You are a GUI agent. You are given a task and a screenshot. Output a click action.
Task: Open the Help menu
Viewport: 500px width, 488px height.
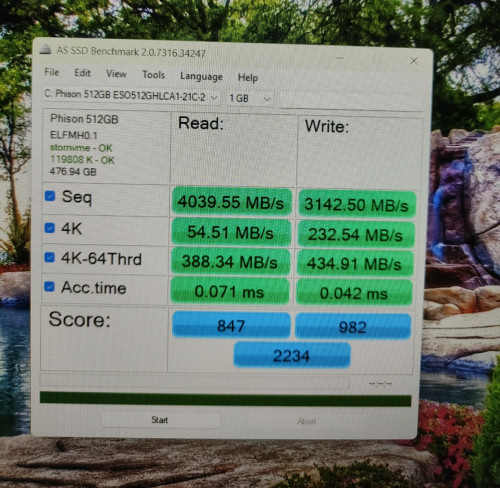248,78
